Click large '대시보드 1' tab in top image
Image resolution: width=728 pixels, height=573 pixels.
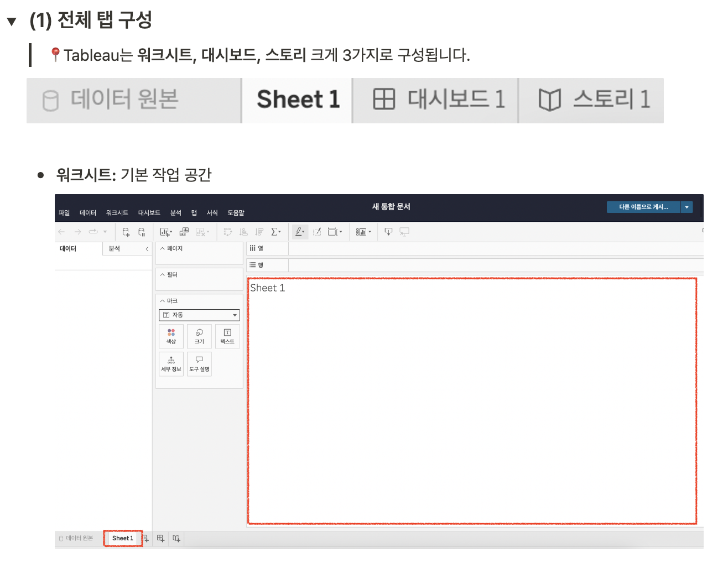435,101
